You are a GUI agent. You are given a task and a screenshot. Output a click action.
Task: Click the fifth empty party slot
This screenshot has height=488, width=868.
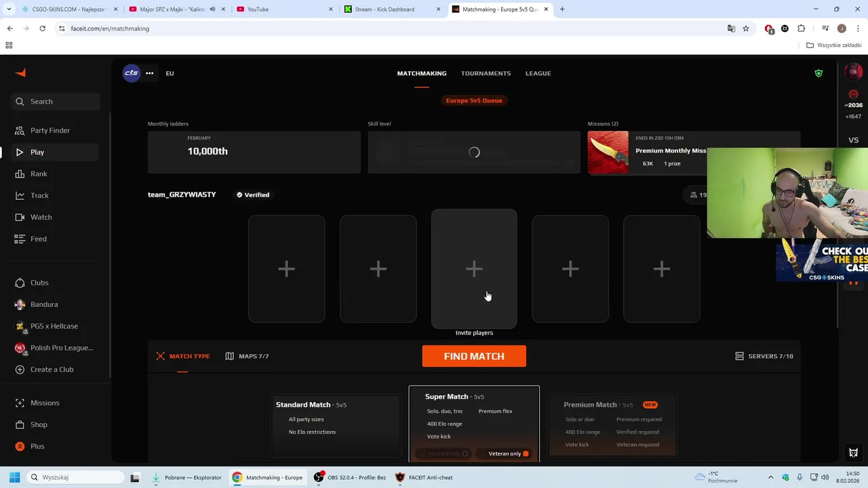(x=662, y=269)
